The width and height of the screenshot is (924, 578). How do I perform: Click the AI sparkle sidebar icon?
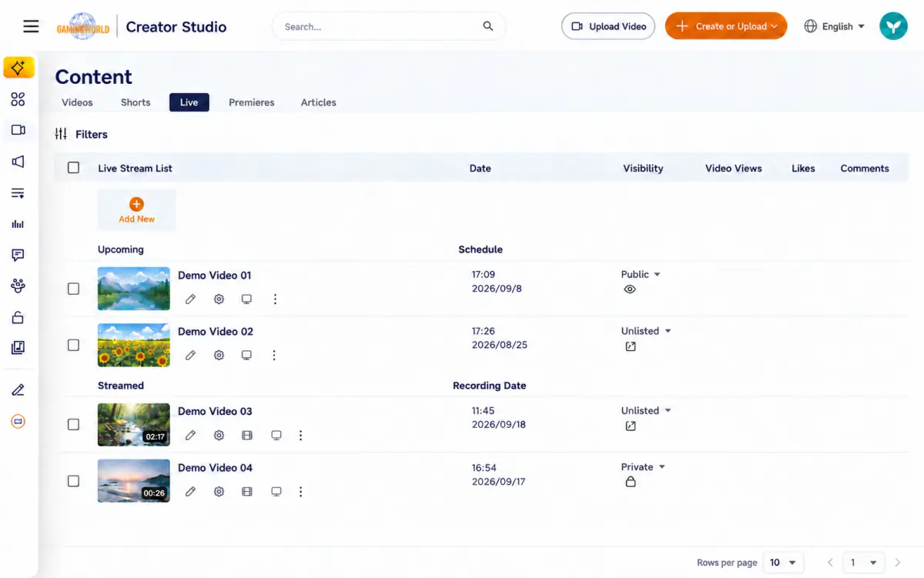coord(18,68)
